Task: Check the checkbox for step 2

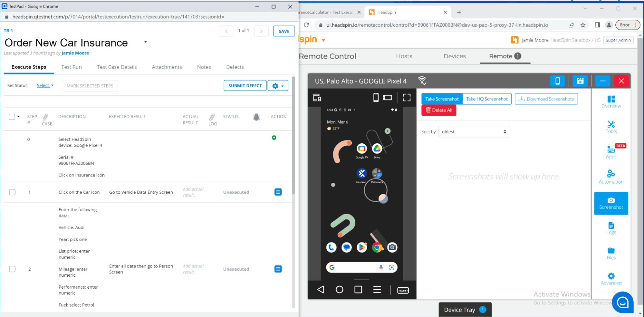Action: pyautogui.click(x=12, y=269)
